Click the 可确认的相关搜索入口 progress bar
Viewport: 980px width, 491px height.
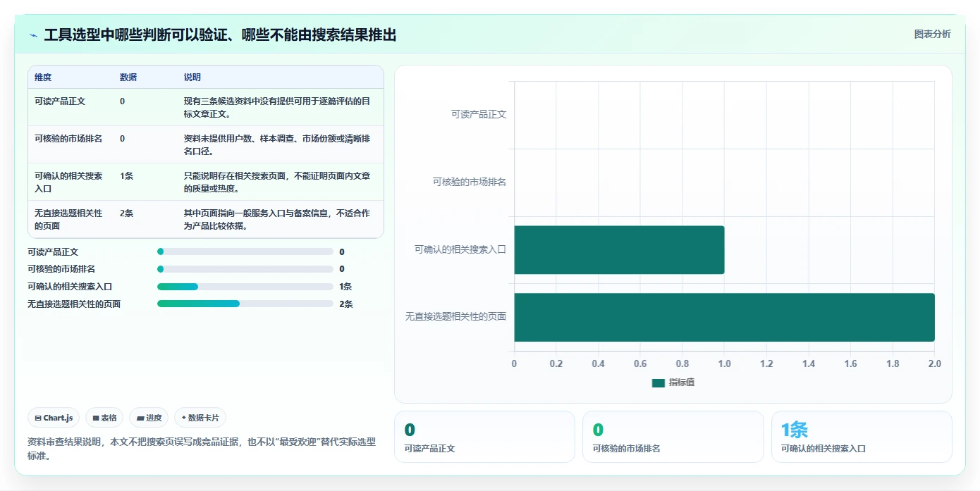245,287
